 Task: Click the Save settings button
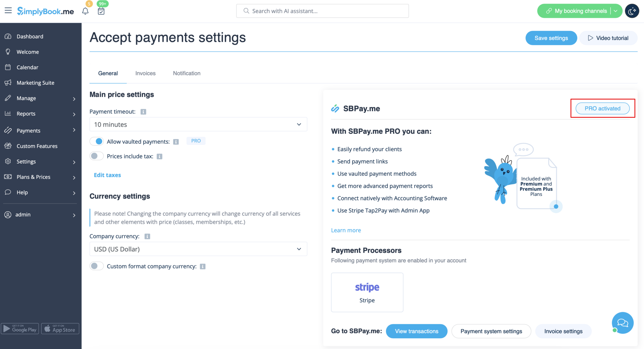tap(551, 38)
